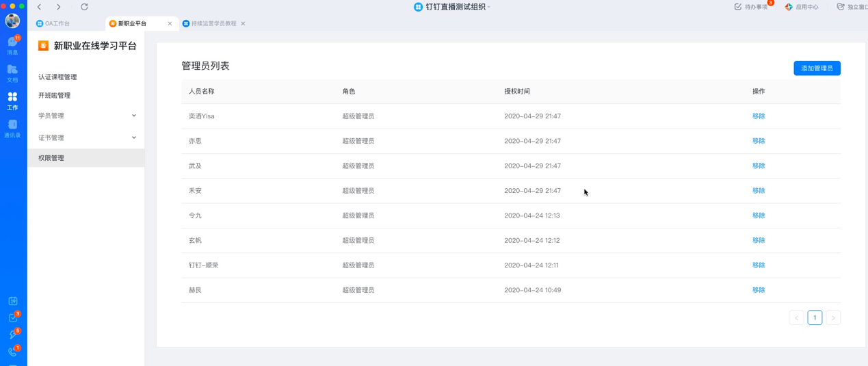Close the 新职业平台 tab
The width and height of the screenshot is (868, 366).
pos(170,23)
